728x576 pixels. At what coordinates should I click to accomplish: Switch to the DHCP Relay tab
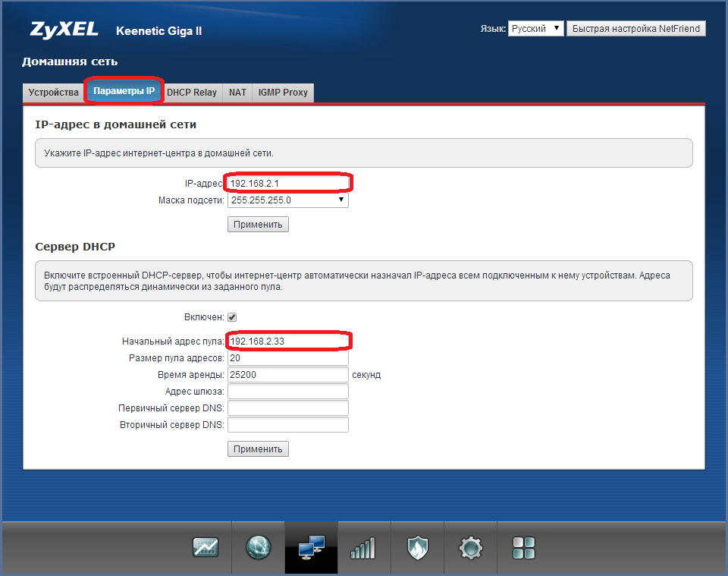[x=191, y=93]
